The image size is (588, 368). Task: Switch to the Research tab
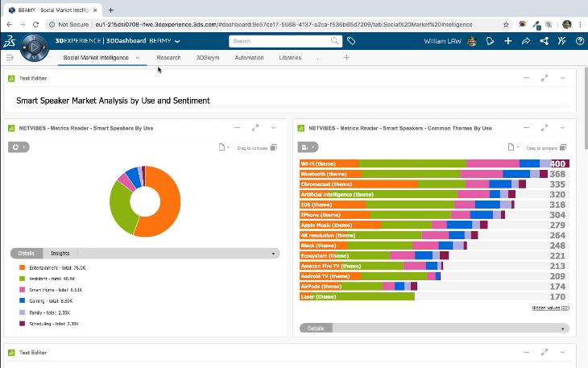tap(168, 58)
